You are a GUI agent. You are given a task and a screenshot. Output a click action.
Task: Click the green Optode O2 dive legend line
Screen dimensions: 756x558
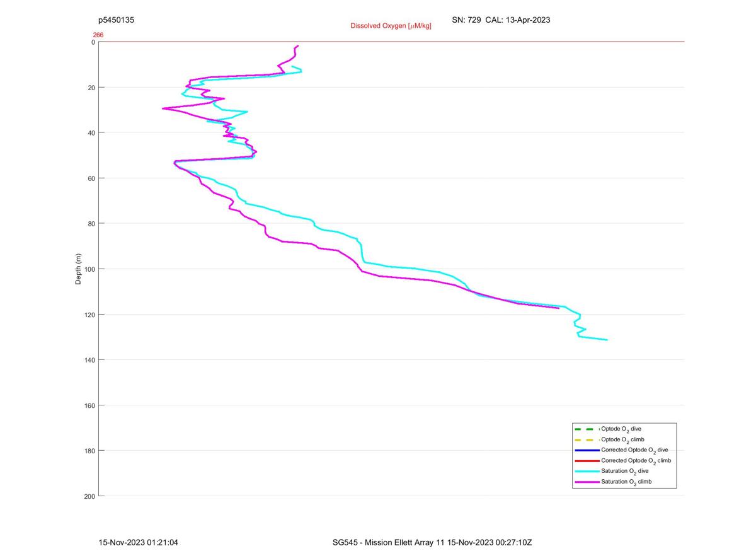[x=585, y=429]
